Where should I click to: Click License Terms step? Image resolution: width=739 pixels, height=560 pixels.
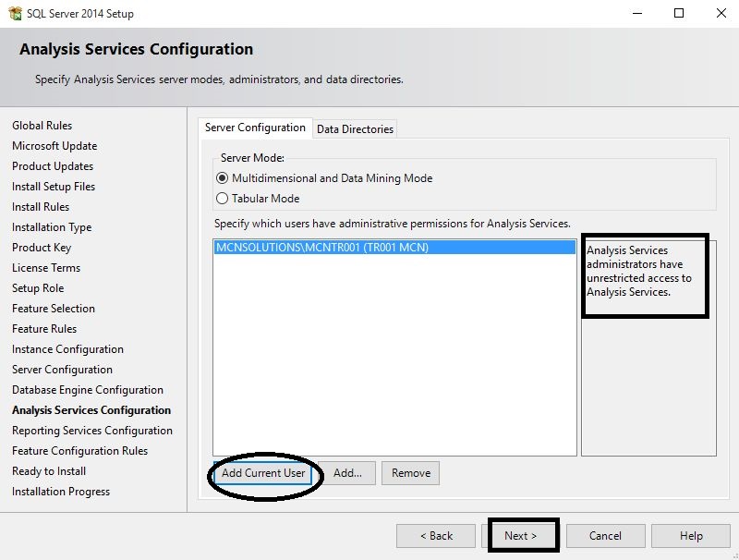point(46,268)
